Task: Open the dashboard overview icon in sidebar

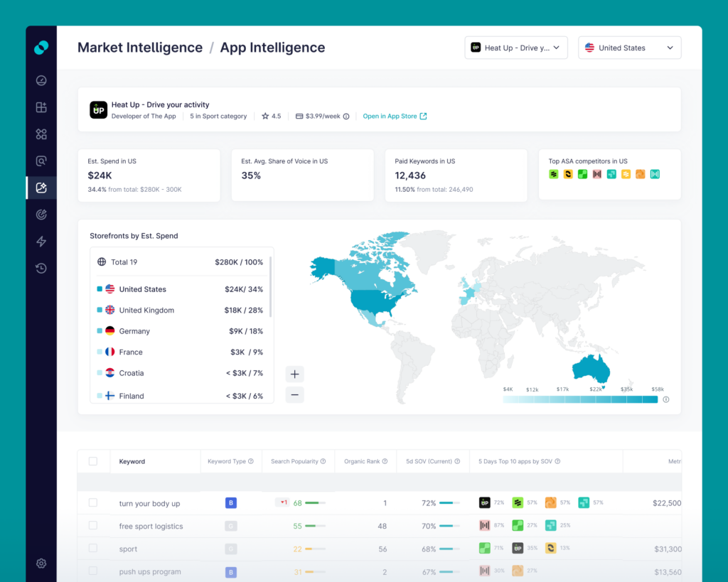Action: pyautogui.click(x=41, y=80)
